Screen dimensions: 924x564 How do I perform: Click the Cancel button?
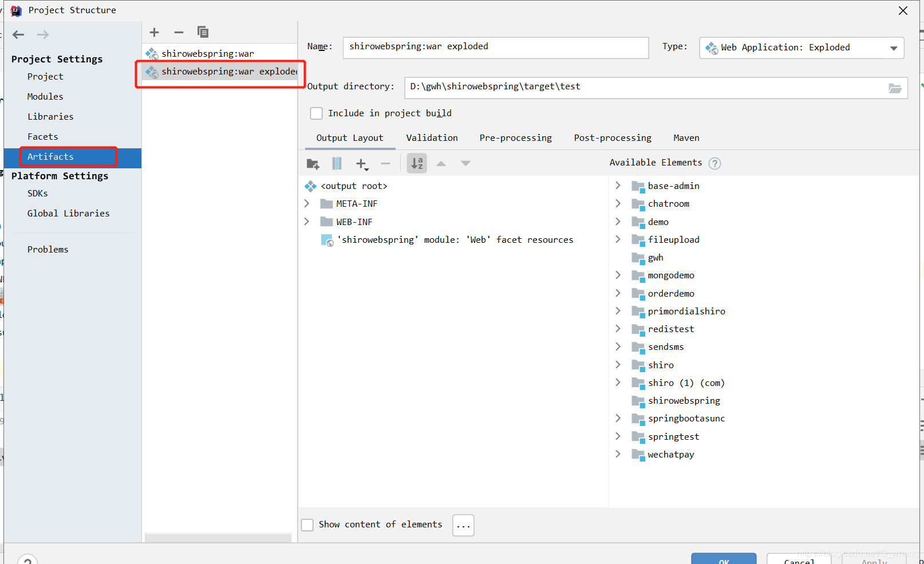(x=799, y=559)
